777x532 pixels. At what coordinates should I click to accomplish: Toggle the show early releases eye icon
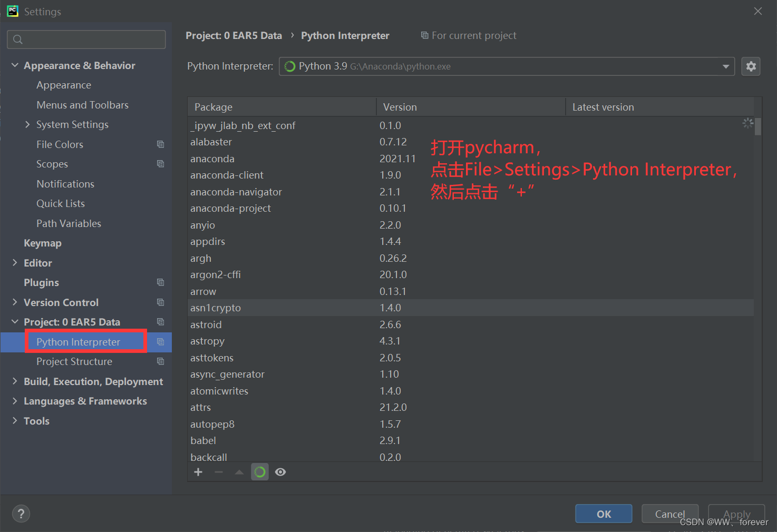(x=280, y=472)
